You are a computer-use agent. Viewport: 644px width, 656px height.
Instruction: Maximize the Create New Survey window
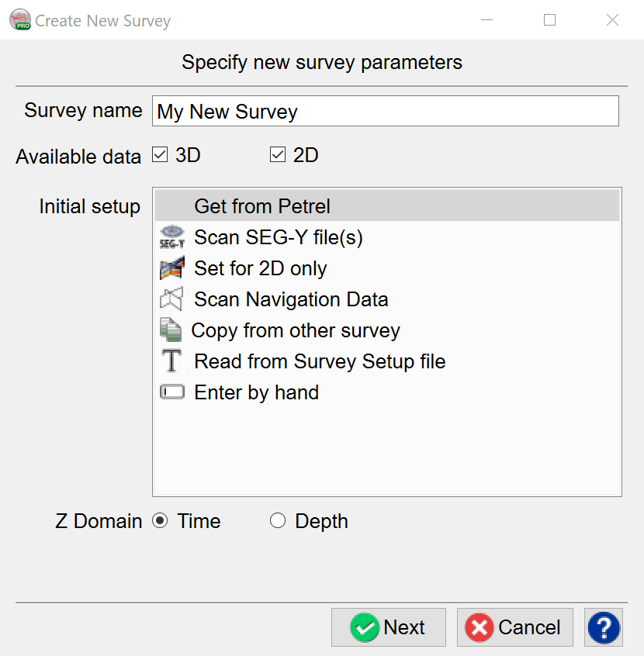(550, 20)
